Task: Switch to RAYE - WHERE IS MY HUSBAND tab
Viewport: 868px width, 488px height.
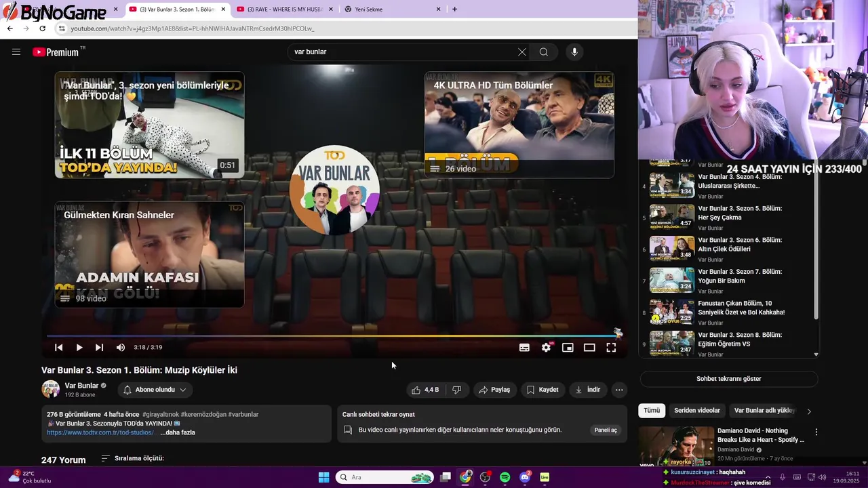Action: click(285, 9)
